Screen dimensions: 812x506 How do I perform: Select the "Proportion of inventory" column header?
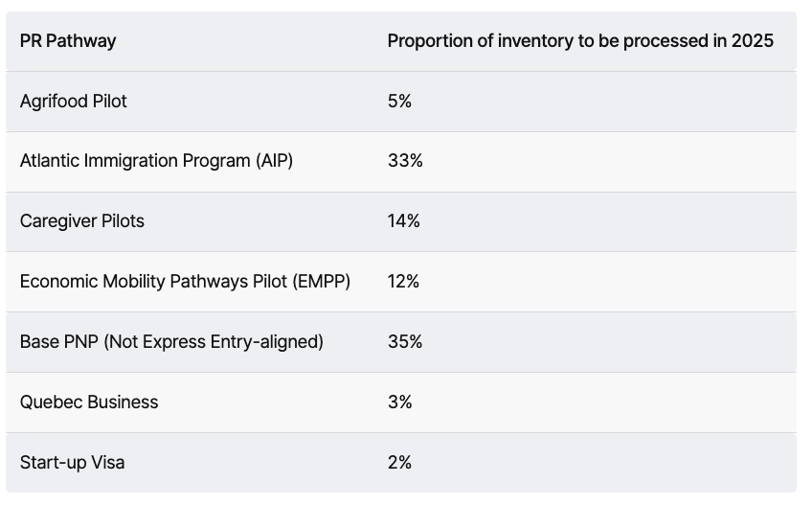(579, 40)
